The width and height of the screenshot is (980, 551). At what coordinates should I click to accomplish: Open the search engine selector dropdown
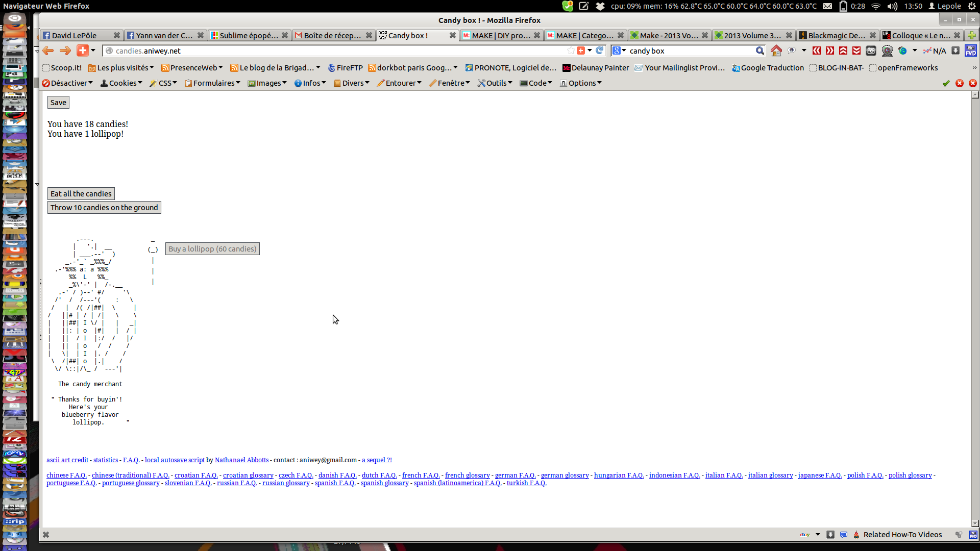point(619,51)
